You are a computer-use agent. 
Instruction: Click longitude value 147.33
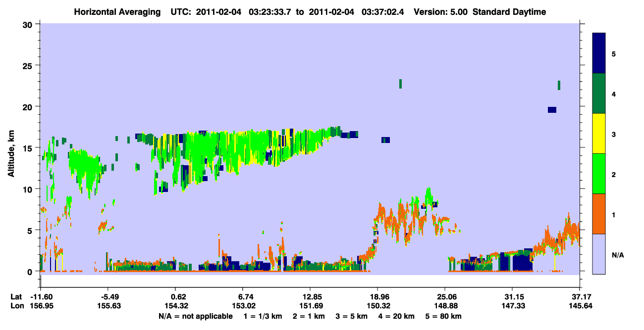(x=512, y=306)
